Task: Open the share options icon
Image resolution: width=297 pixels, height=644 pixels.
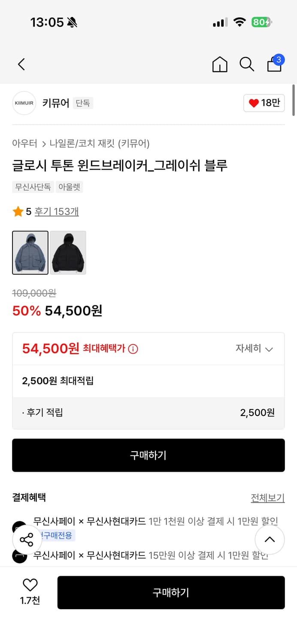Action: pyautogui.click(x=27, y=540)
